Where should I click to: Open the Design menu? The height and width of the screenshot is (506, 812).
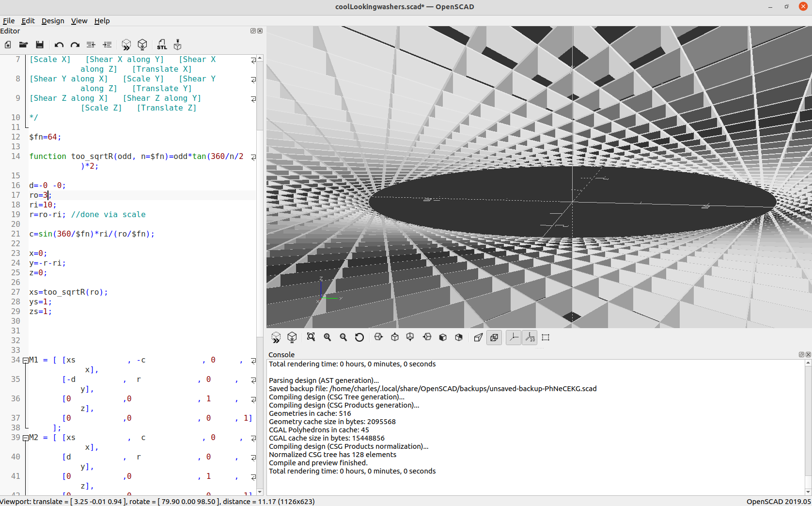[x=53, y=21]
